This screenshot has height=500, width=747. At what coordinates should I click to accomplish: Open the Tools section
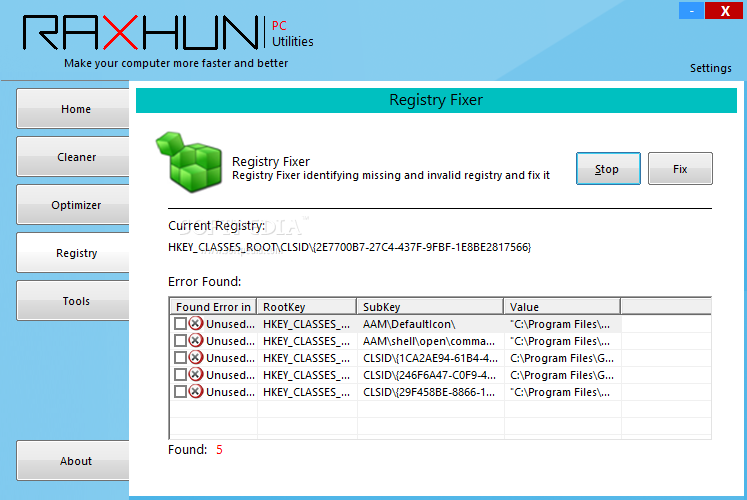(73, 300)
